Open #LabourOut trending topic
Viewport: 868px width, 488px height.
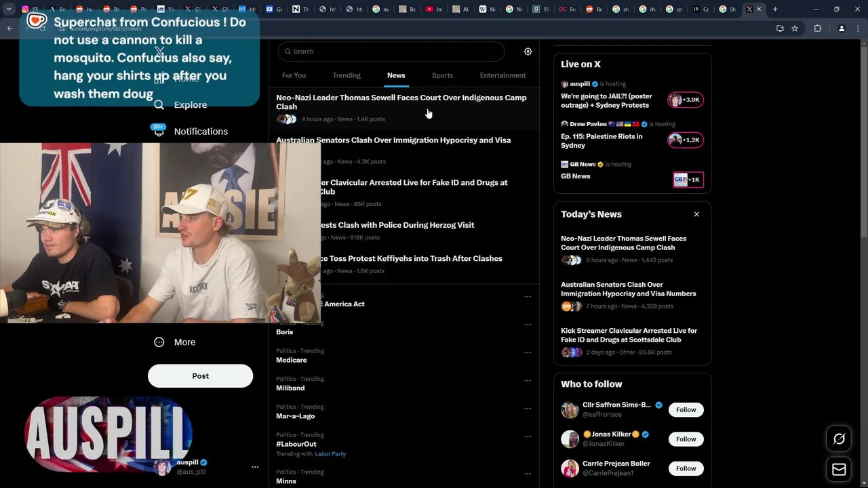[x=296, y=444]
